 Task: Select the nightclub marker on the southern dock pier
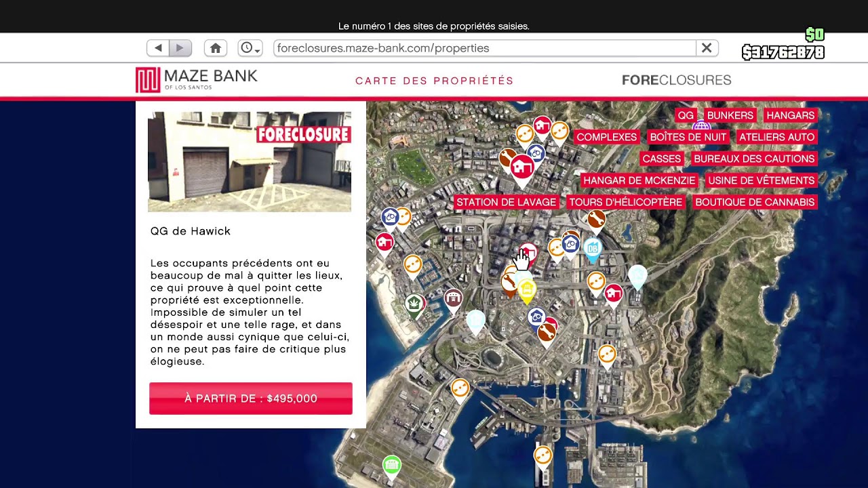542,457
